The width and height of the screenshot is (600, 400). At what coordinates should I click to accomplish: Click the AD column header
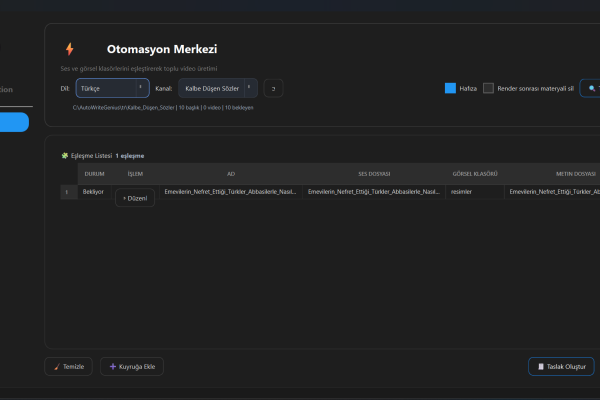[x=231, y=173]
